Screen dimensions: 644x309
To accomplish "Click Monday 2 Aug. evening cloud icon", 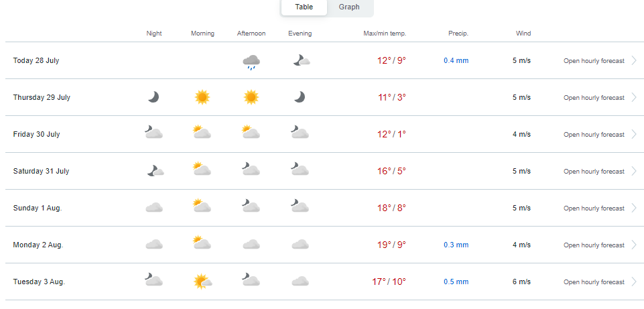I will pyautogui.click(x=300, y=245).
